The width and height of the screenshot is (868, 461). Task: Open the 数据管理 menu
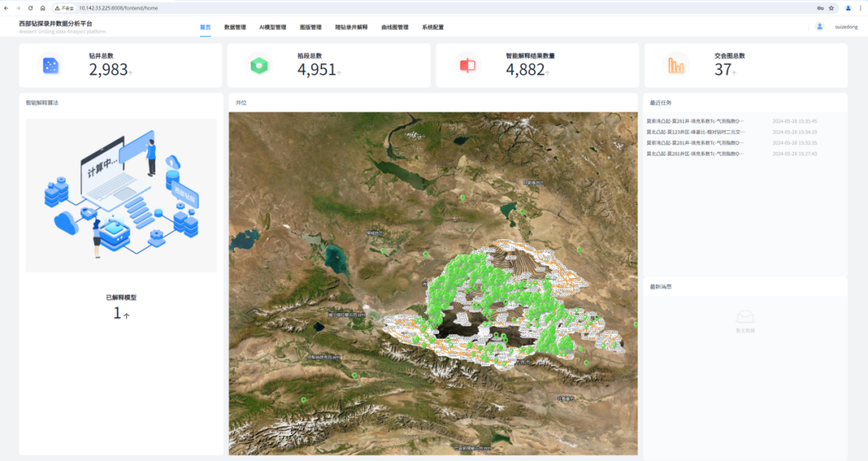click(x=235, y=27)
